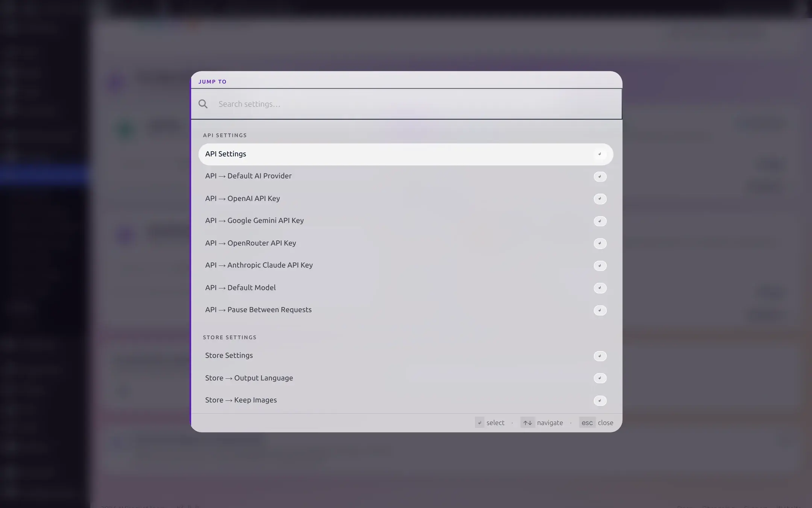Open the Store Settings result
812x508 pixels.
click(x=406, y=356)
